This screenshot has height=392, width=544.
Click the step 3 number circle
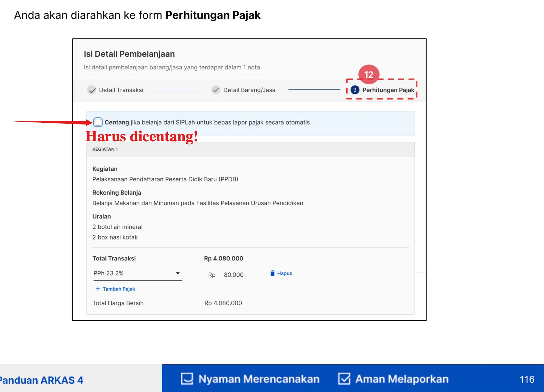(x=355, y=90)
